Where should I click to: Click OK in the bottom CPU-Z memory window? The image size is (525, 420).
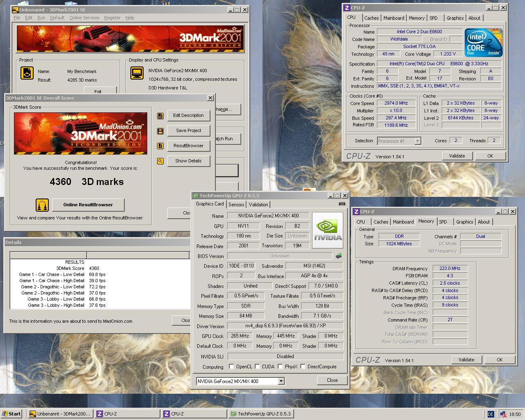pos(499,360)
